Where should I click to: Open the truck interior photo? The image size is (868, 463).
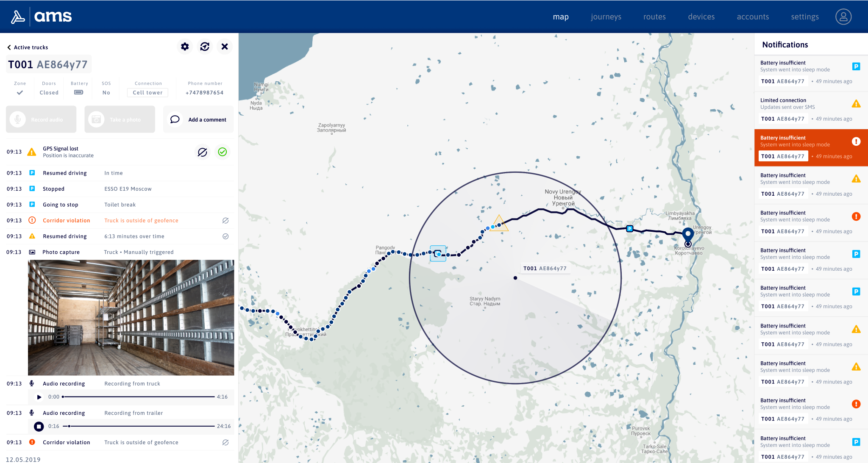131,318
